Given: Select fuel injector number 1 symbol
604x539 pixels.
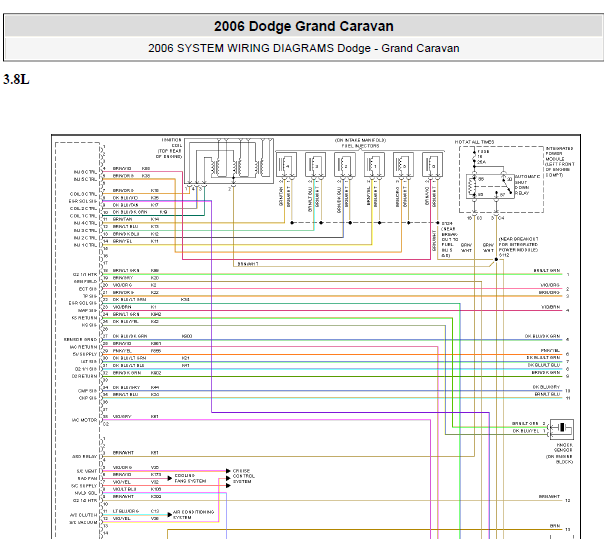Looking at the screenshot, I should coord(374,165).
